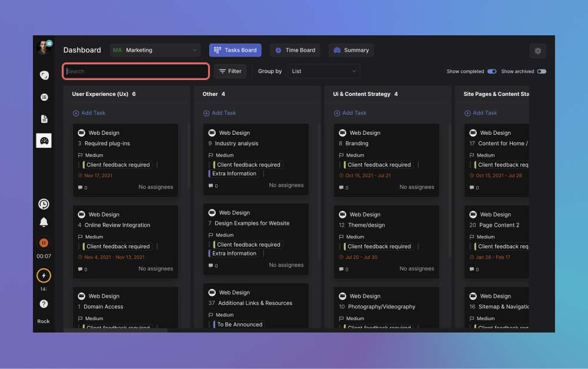
Task: Enable the Show archived switch
Action: 541,72
